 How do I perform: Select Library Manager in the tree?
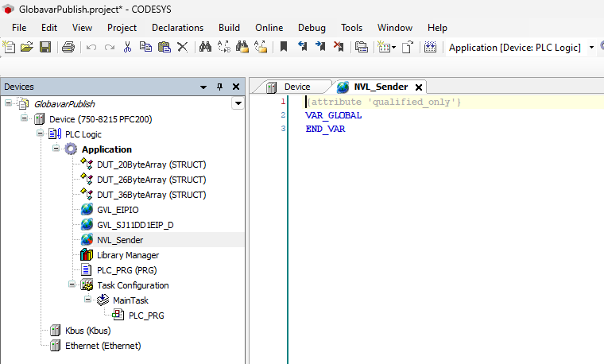(x=128, y=255)
